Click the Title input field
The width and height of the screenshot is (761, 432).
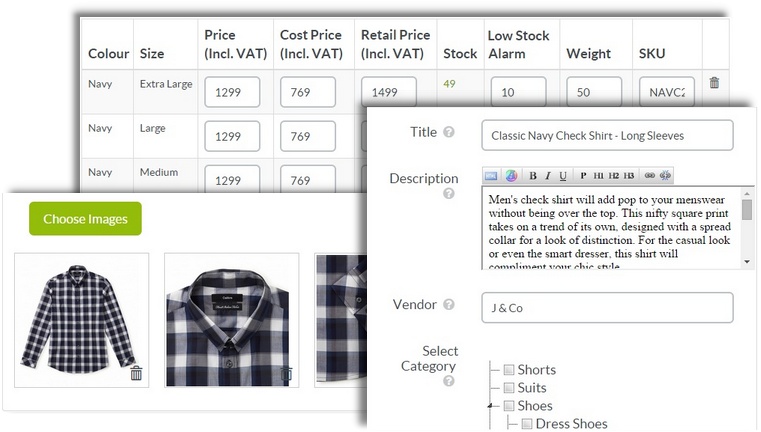pyautogui.click(x=606, y=135)
